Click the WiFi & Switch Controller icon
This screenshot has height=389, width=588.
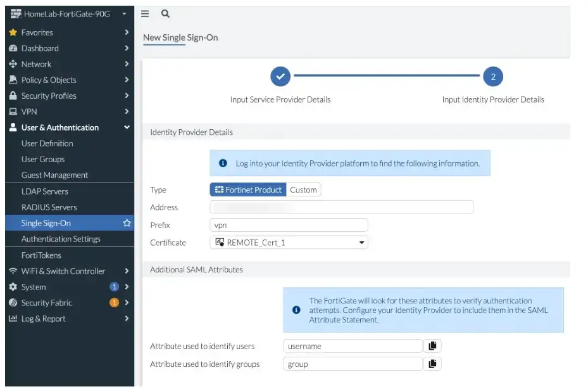point(13,271)
